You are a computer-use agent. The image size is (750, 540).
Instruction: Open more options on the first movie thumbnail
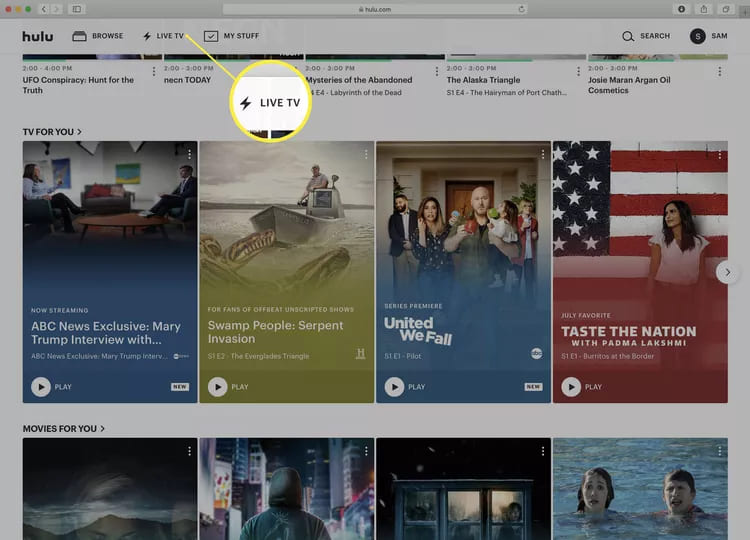(x=189, y=451)
